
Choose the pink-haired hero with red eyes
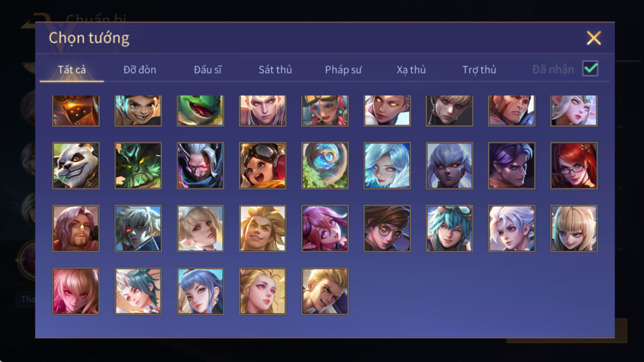click(x=76, y=291)
